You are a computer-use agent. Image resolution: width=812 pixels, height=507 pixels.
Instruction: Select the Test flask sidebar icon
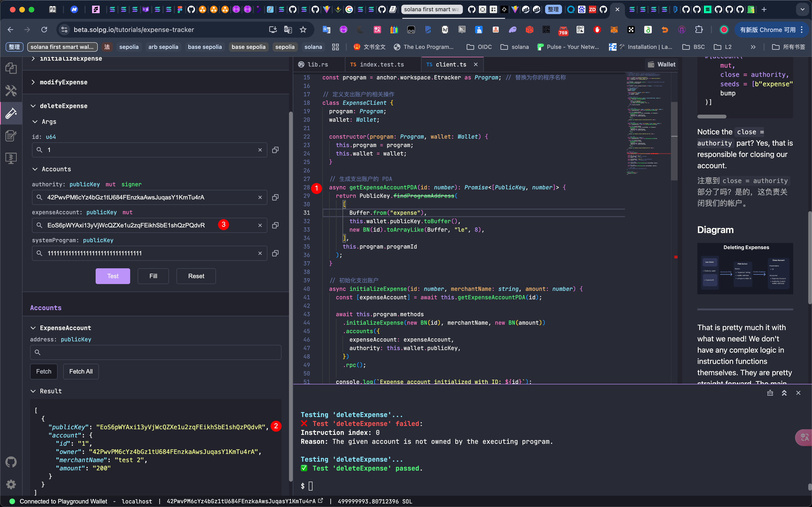coord(11,113)
